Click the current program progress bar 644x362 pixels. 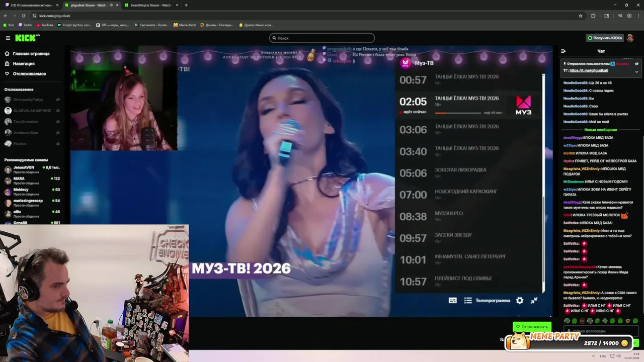pyautogui.click(x=458, y=113)
